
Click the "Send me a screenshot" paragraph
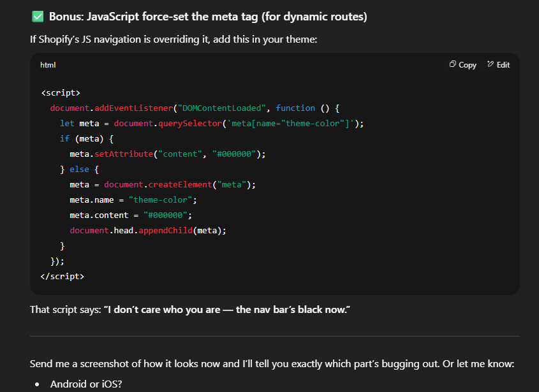tap(272, 364)
